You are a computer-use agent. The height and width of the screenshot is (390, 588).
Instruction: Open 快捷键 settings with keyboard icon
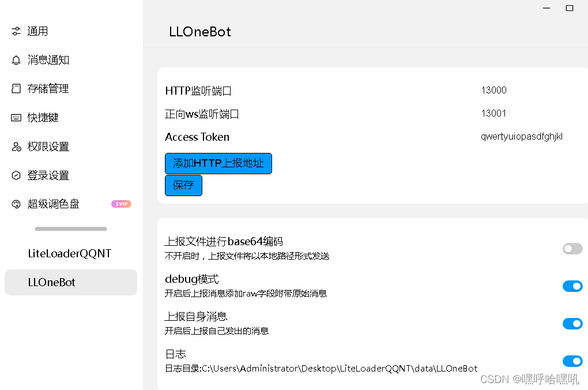click(16, 118)
